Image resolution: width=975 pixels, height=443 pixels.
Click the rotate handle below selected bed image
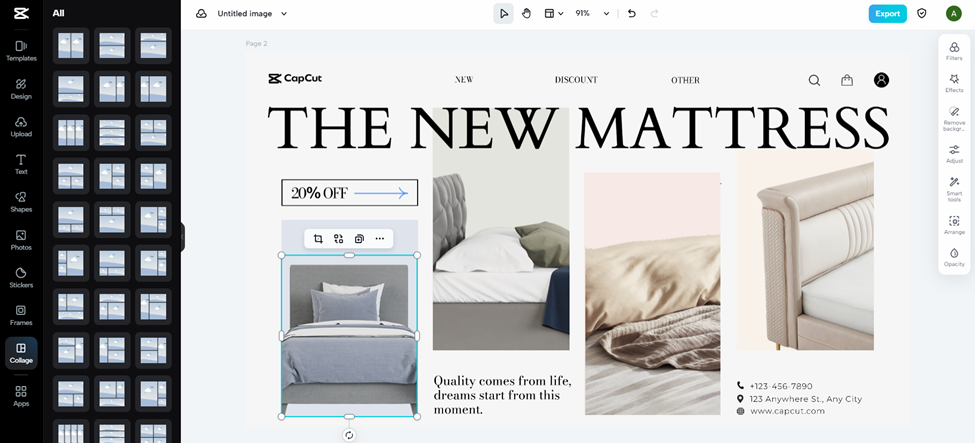349,435
